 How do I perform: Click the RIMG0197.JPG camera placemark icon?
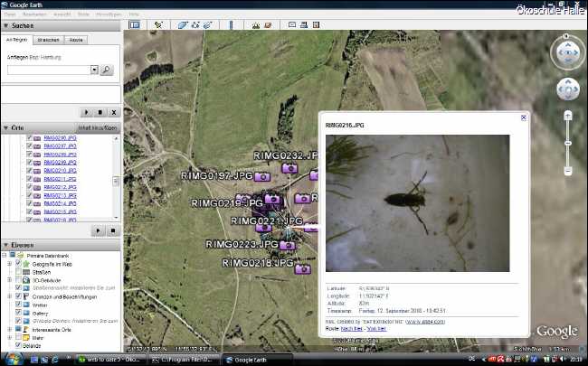(263, 177)
